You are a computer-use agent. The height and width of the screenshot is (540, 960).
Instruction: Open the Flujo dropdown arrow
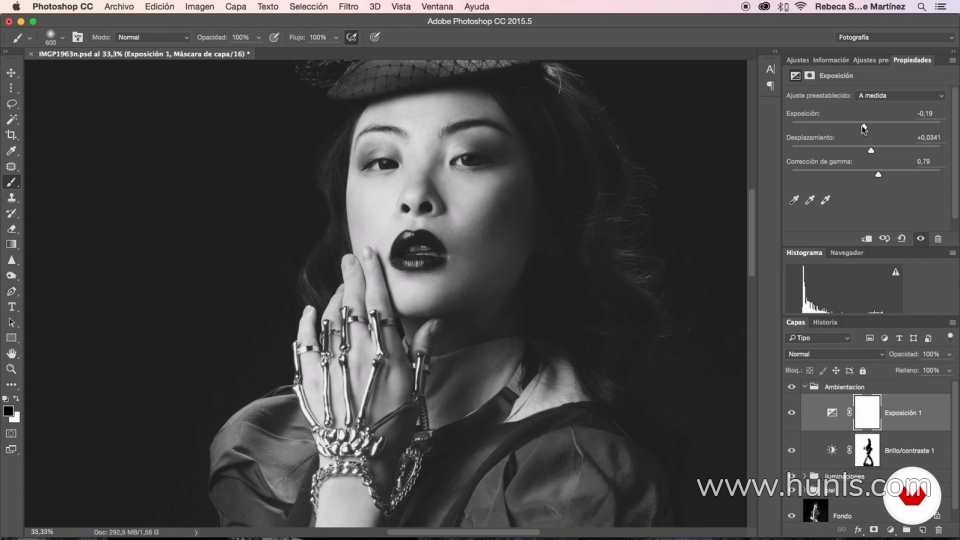[x=336, y=37]
